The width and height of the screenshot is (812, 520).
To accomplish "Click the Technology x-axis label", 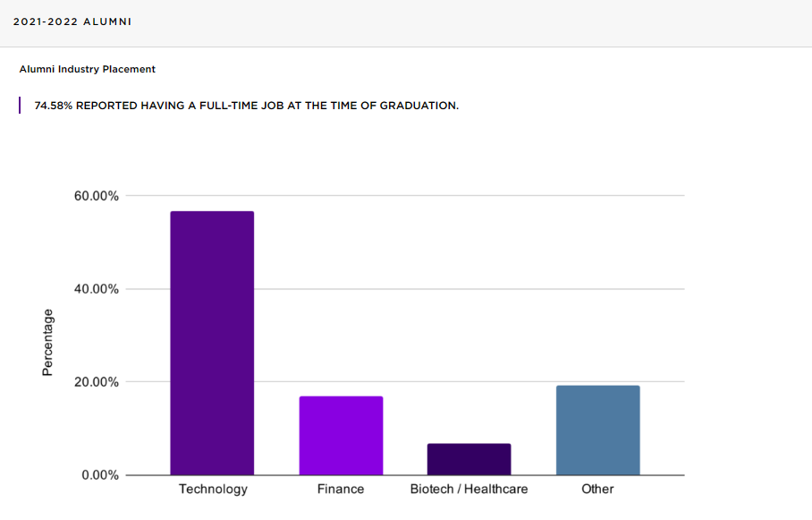I will tap(213, 489).
